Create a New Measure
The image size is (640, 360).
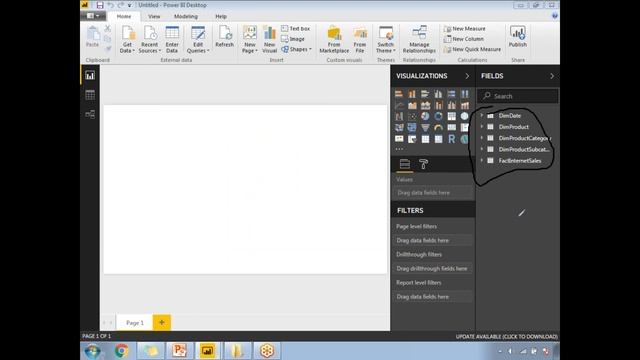pyautogui.click(x=464, y=29)
